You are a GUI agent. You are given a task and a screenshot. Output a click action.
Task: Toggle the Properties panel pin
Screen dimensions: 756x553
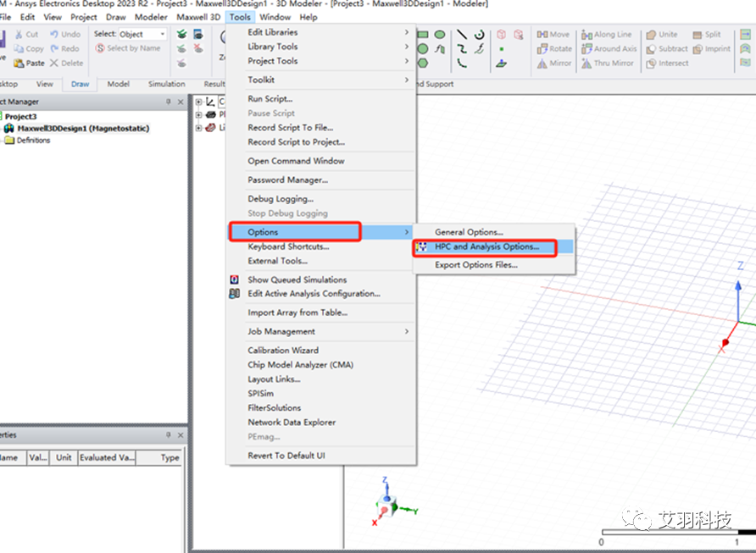point(169,435)
